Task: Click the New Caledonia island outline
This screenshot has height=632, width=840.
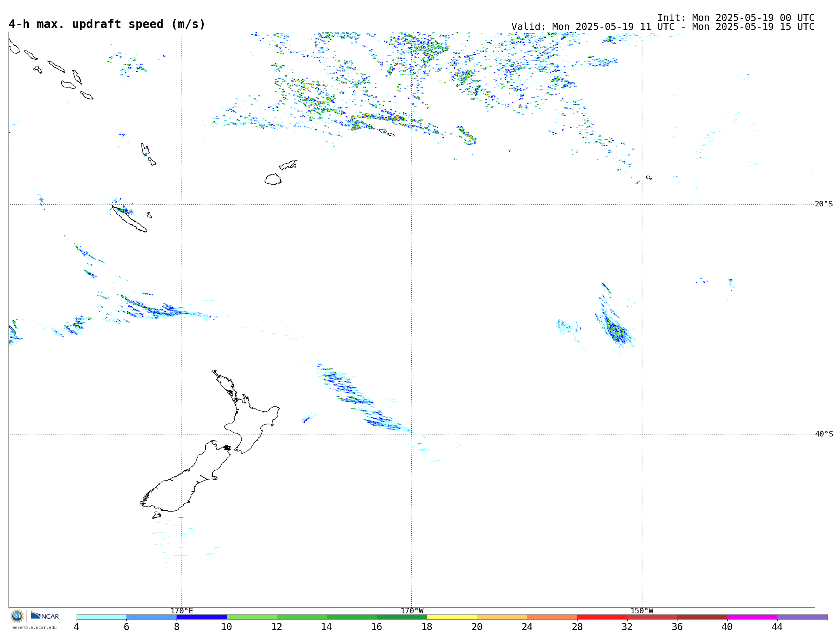Action: (129, 219)
